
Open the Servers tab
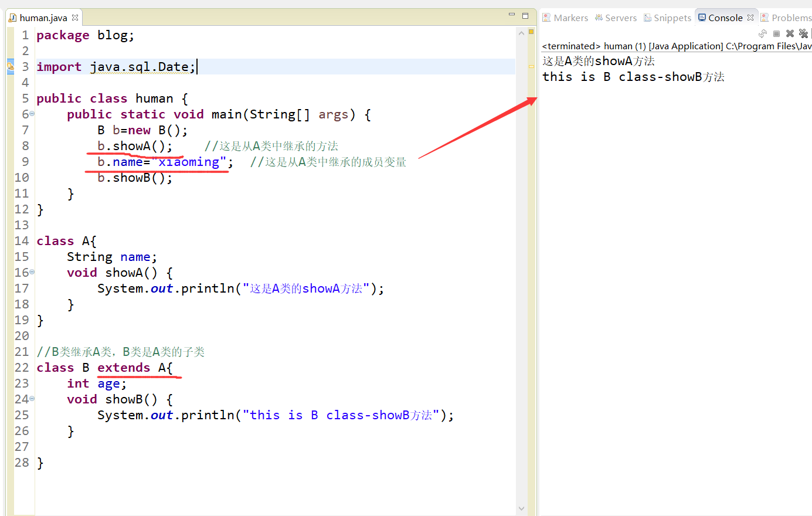click(616, 18)
